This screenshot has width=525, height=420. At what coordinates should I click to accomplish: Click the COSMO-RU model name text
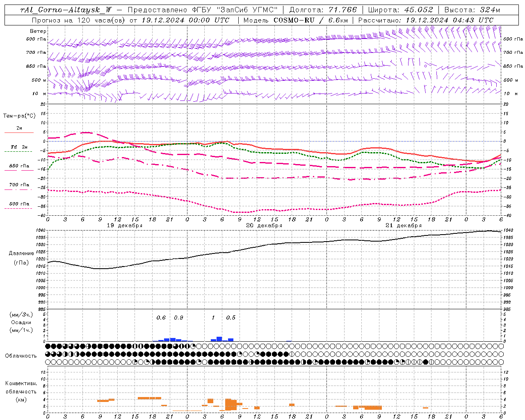[294, 20]
